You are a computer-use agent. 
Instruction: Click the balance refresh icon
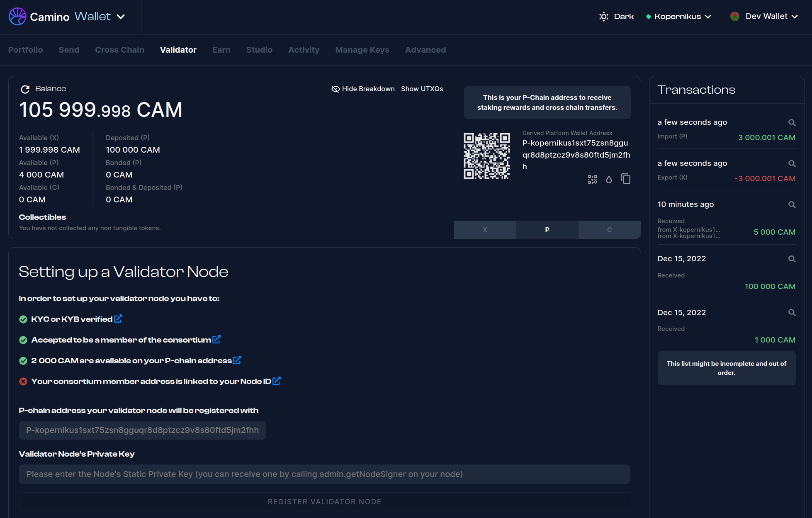pyautogui.click(x=25, y=89)
